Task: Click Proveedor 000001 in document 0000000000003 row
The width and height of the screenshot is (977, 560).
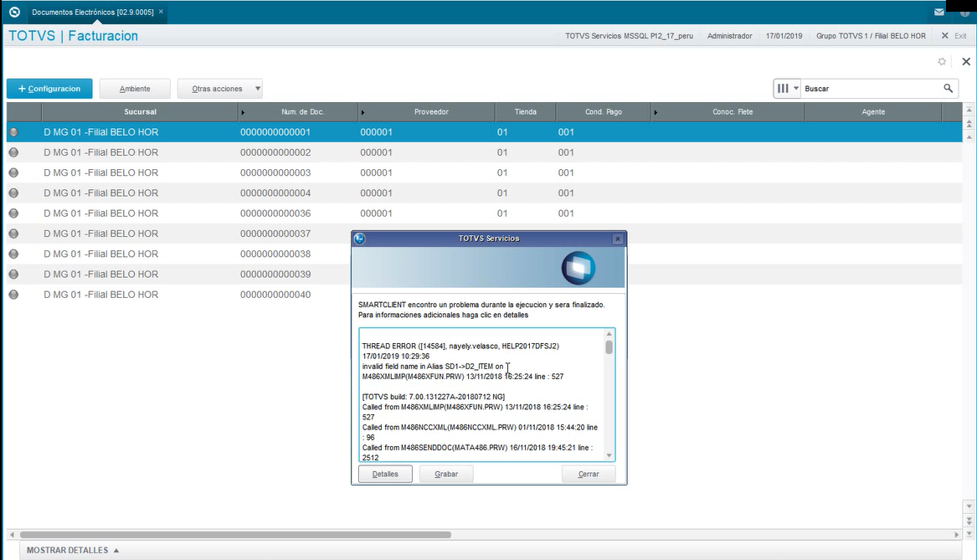Action: [x=377, y=172]
